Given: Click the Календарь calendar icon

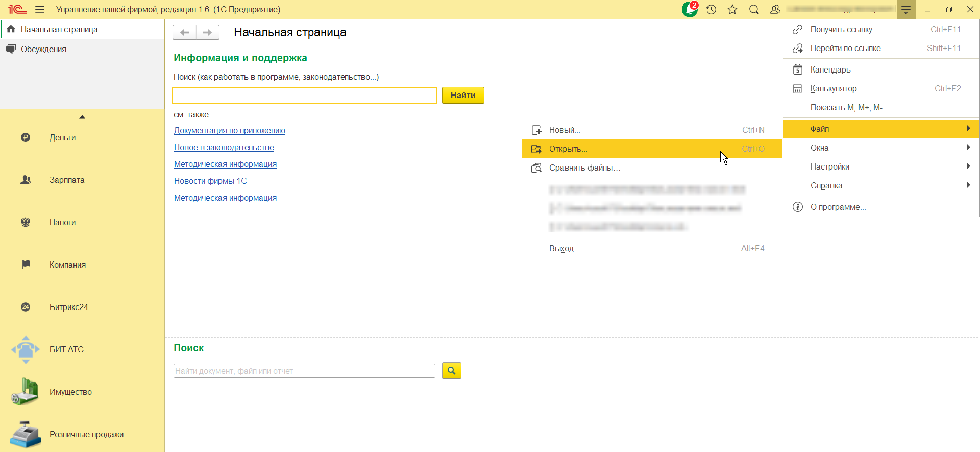Looking at the screenshot, I should pyautogui.click(x=797, y=69).
